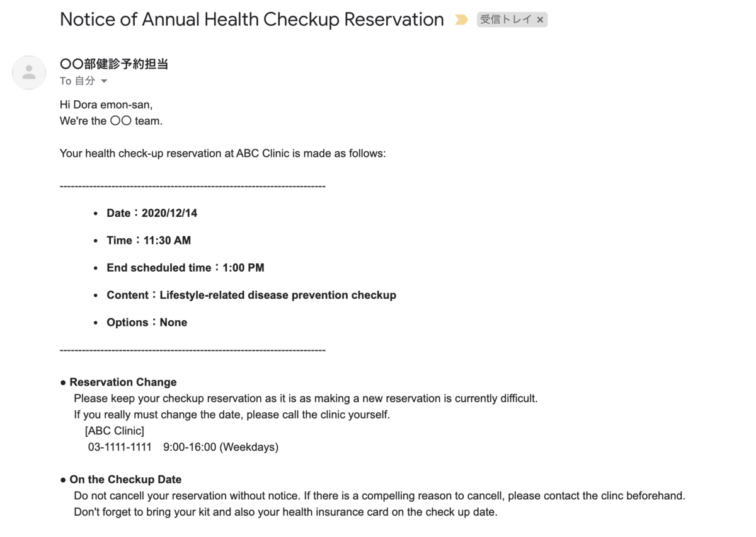Click the yellow importance marker icon
The height and width of the screenshot is (537, 756).
(x=461, y=20)
